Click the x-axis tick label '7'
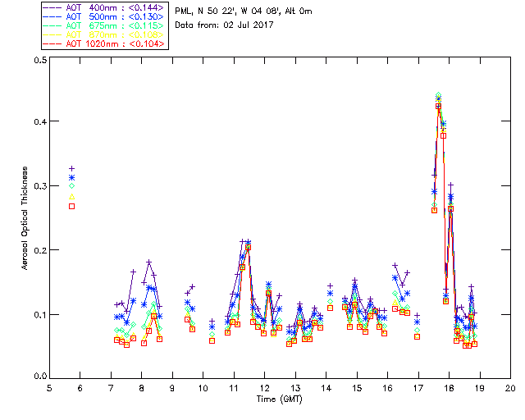This screenshot has height=420, width=525. [x=111, y=388]
